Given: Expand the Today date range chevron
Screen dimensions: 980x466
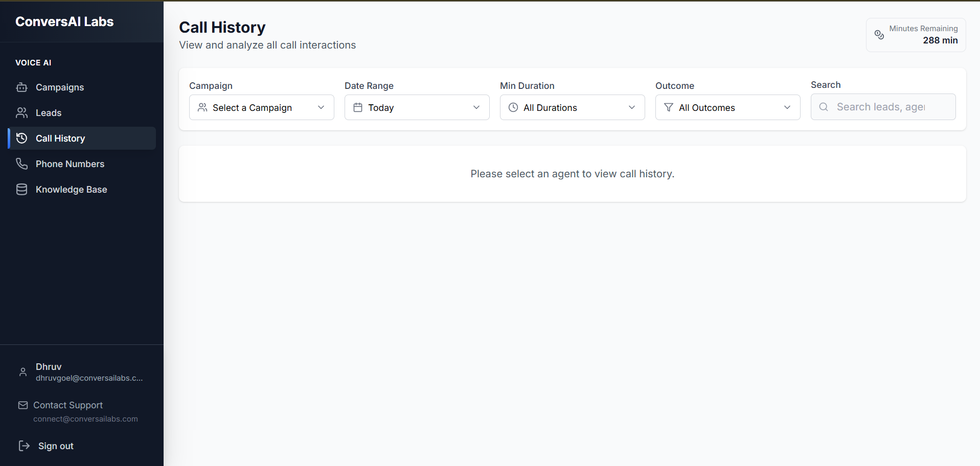Looking at the screenshot, I should (x=476, y=107).
